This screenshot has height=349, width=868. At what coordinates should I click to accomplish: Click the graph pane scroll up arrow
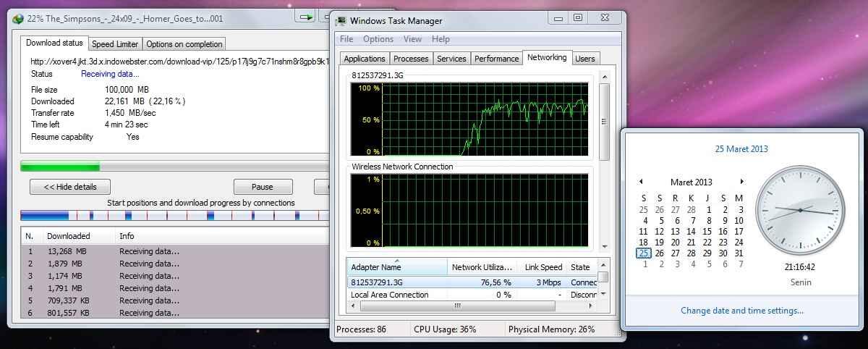click(604, 76)
